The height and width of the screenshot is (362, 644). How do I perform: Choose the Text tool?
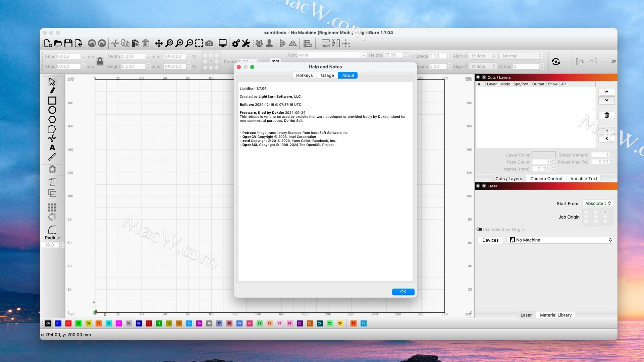(52, 147)
